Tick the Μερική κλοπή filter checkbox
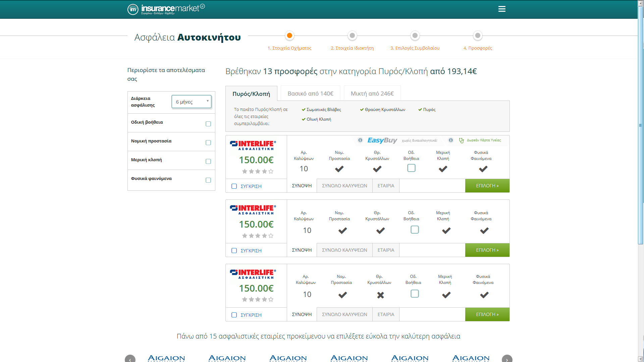Screen dimensions: 644x362 point(208,161)
